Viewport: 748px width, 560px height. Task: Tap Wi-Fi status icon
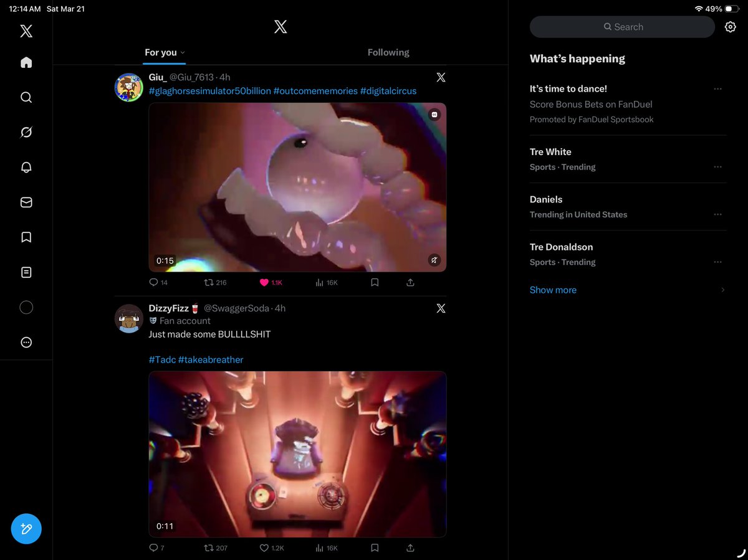click(x=699, y=9)
